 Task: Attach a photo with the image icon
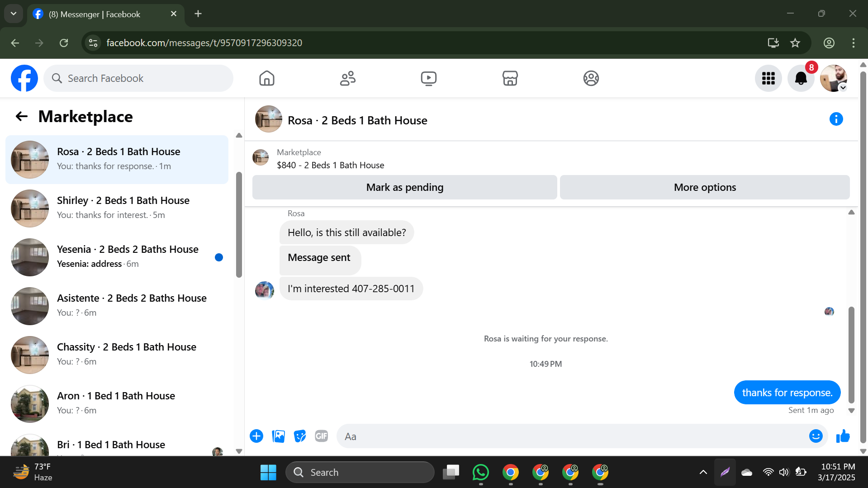(278, 436)
